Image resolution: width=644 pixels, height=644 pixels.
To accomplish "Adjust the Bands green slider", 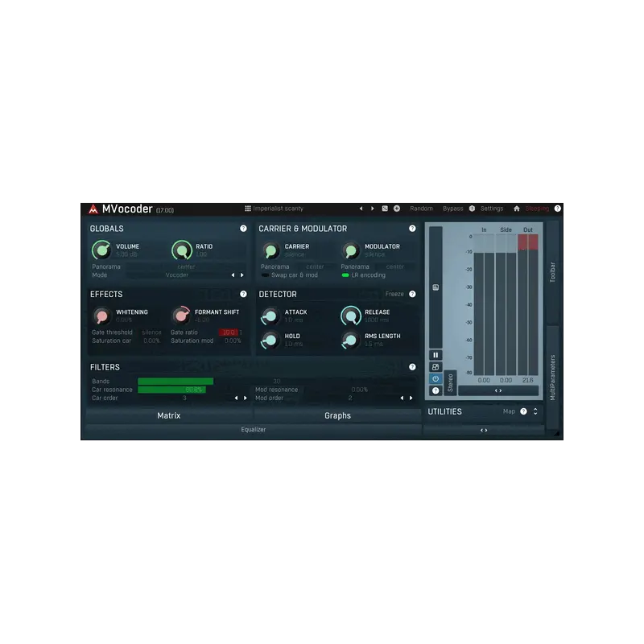I will pos(277,382).
